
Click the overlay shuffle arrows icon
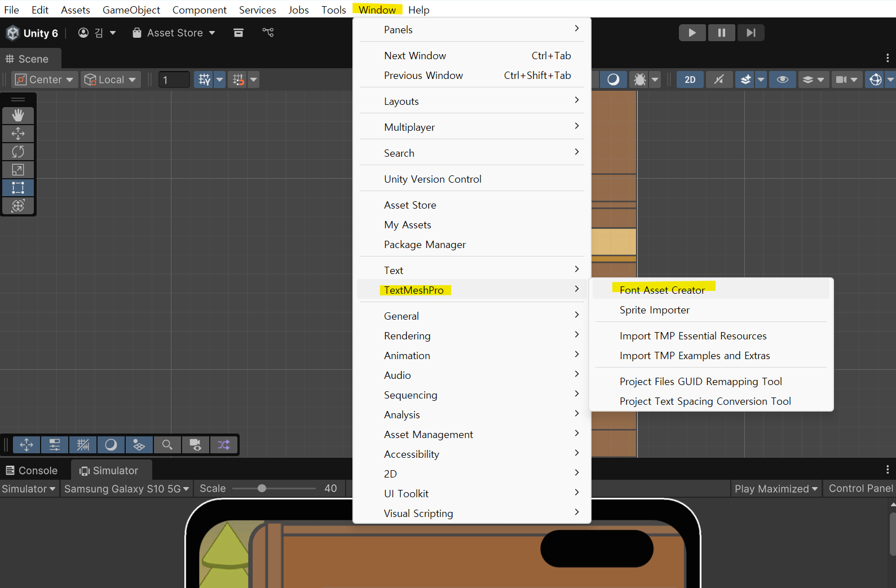pos(224,445)
